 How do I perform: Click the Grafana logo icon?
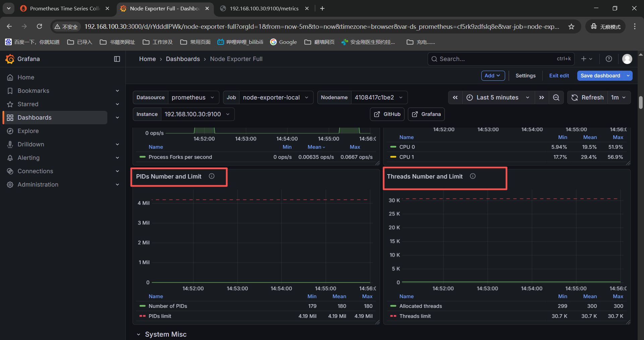click(x=10, y=59)
